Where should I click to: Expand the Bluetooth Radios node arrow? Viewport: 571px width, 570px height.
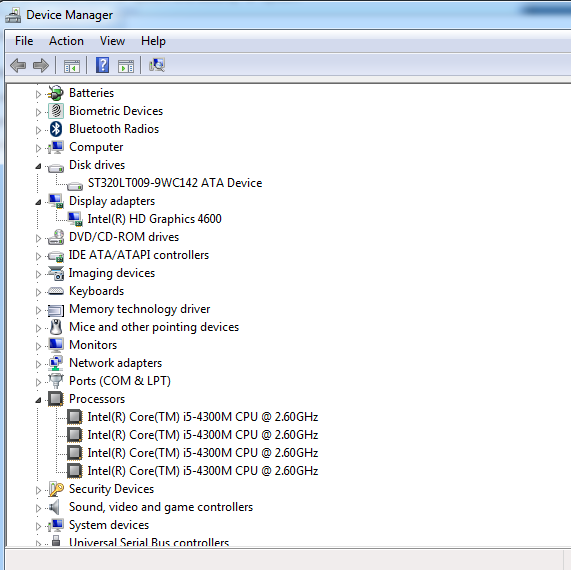(38, 130)
